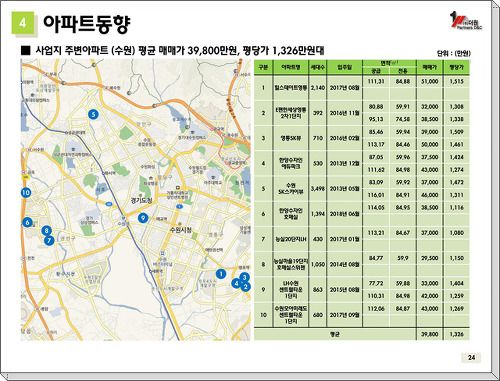500x381 pixels.
Task: Click move-in date 2017년 01월
Action: click(x=345, y=239)
